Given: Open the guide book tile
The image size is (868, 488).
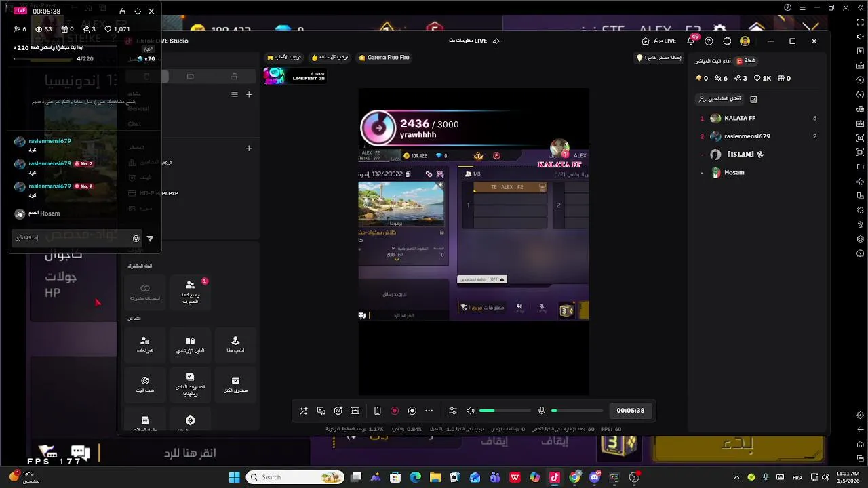Looking at the screenshot, I should click(190, 345).
